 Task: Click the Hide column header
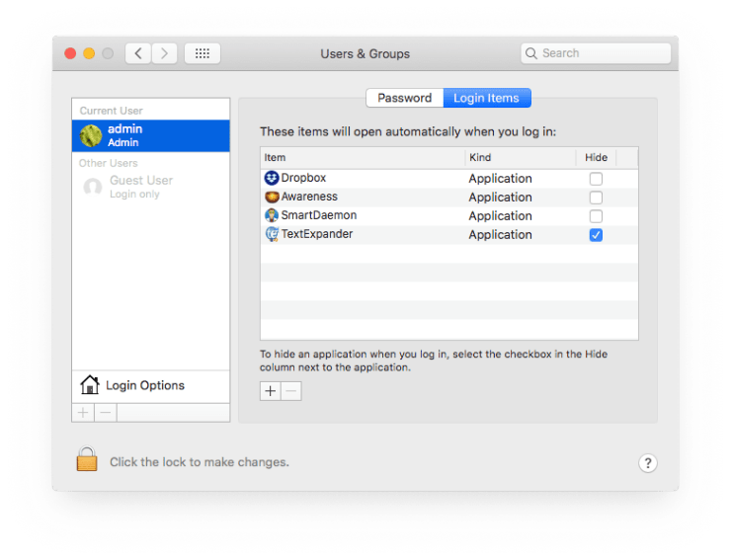(597, 158)
